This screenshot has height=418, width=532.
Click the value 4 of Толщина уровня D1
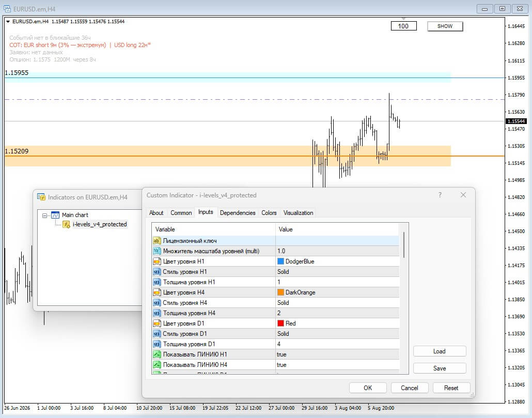(x=337, y=344)
